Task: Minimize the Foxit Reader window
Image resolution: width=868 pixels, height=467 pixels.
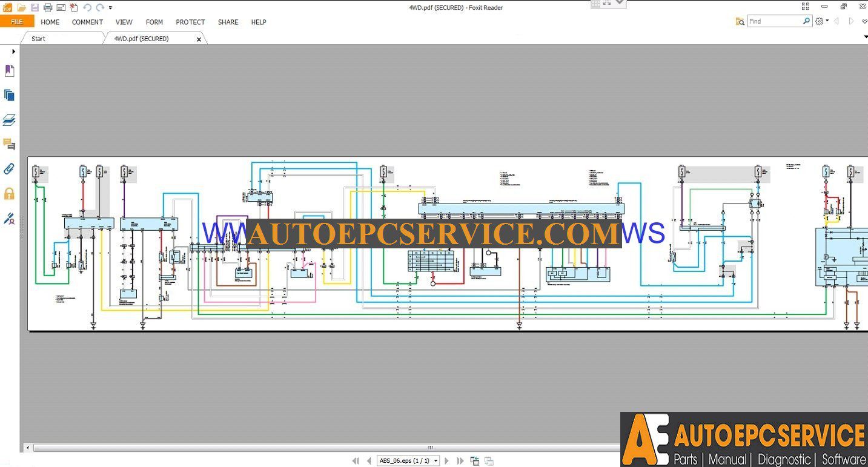Action: click(x=824, y=7)
